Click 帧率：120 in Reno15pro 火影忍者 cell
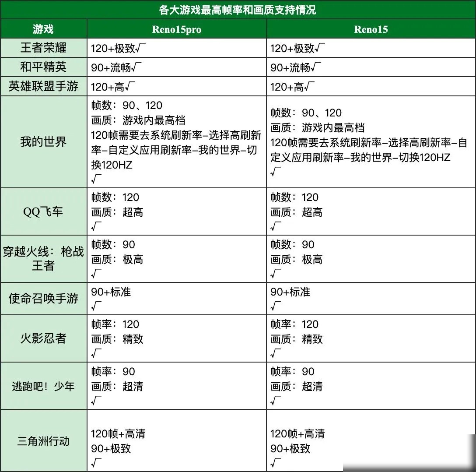 pyautogui.click(x=115, y=324)
